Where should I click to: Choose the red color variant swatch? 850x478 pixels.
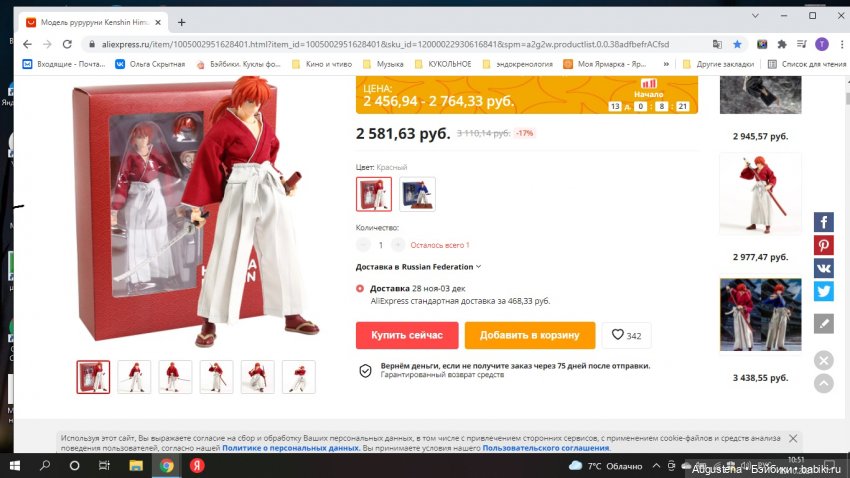[x=374, y=194]
